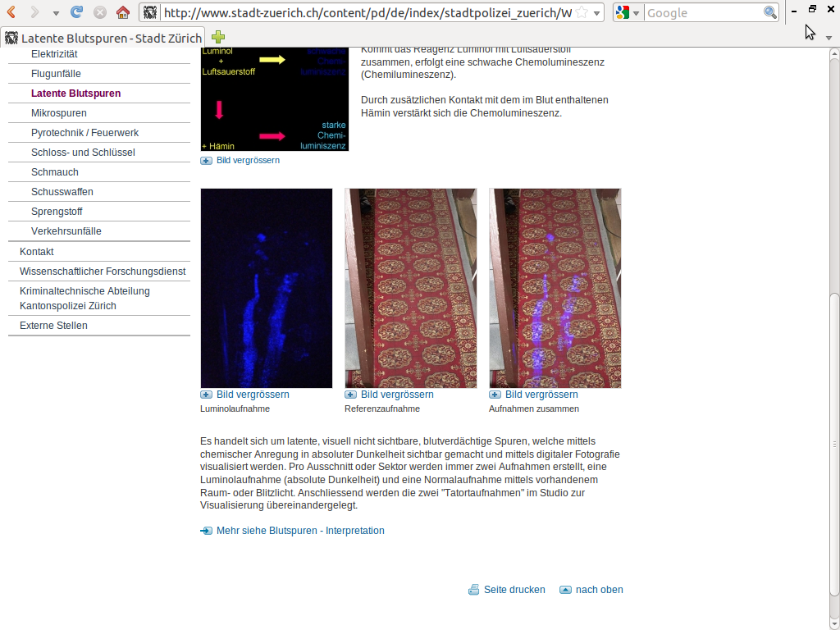Click the Luminolaufnahme caption text
The image size is (840, 630).
coord(235,409)
